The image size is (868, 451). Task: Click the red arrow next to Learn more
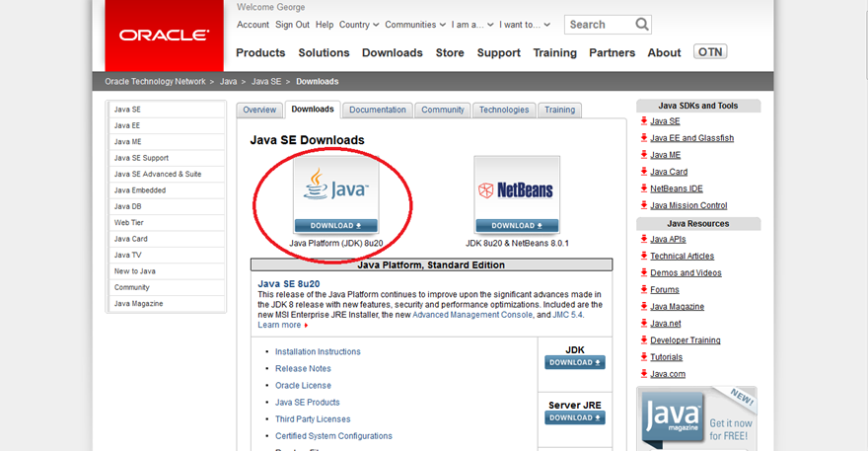(307, 326)
